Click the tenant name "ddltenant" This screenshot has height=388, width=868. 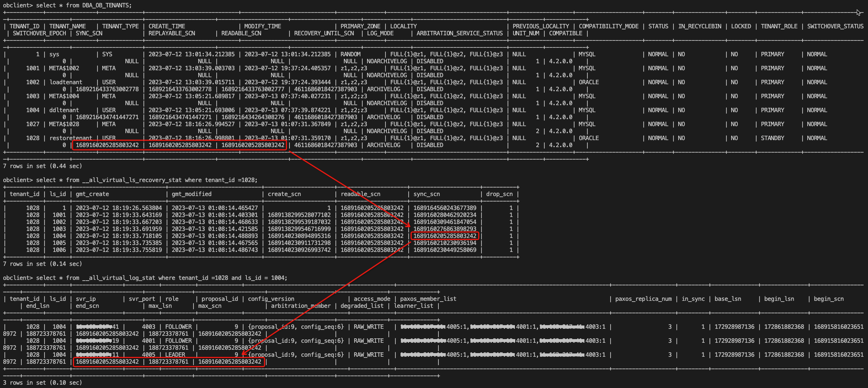point(64,110)
